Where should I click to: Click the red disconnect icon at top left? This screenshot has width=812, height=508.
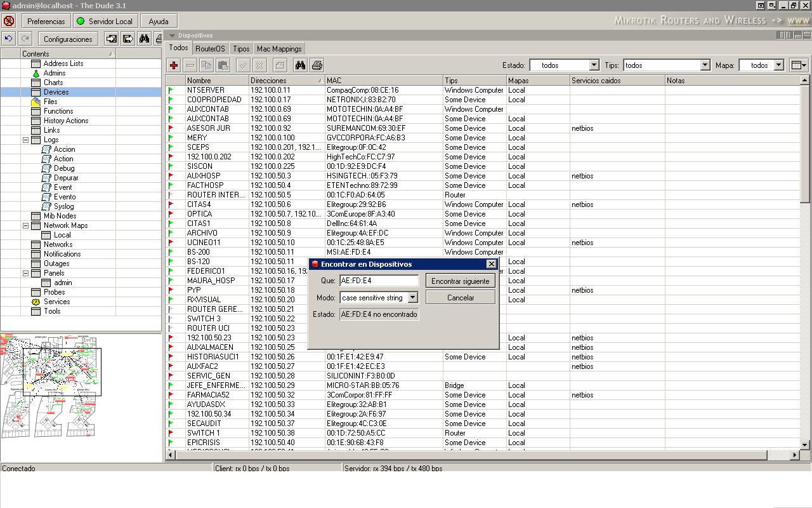[9, 21]
